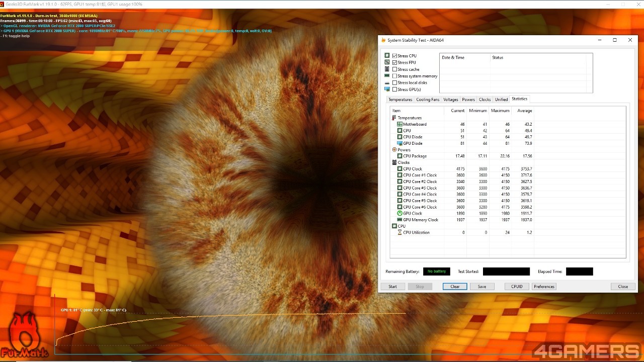Open CPUID from the button

pos(517,287)
